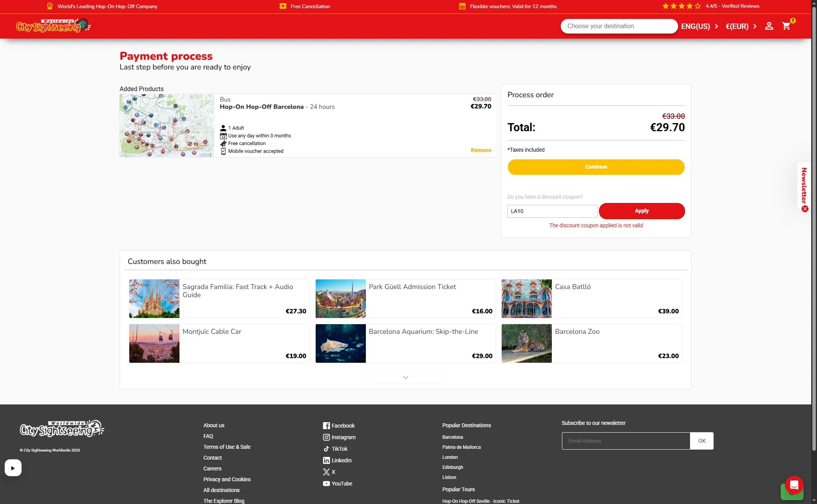817x504 pixels.
Task: Select the Montjuïc Cable Car card
Action: coord(219,343)
